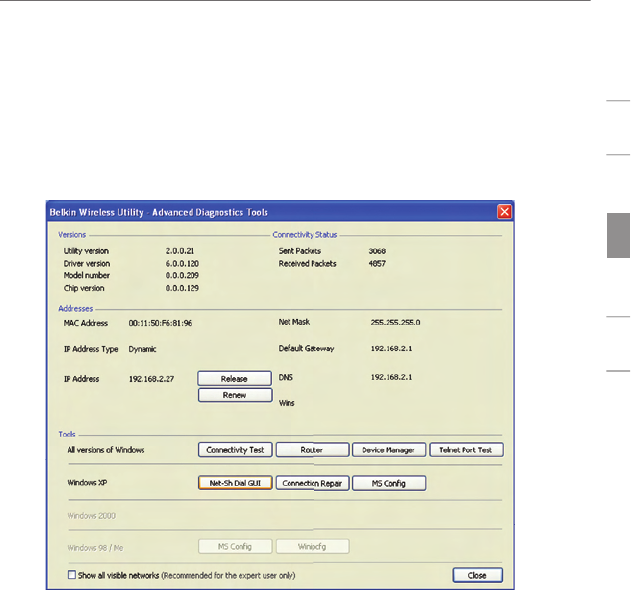Viewport: 631px width, 590px height.
Task: Click the Tools section heading
Action: 67,434
